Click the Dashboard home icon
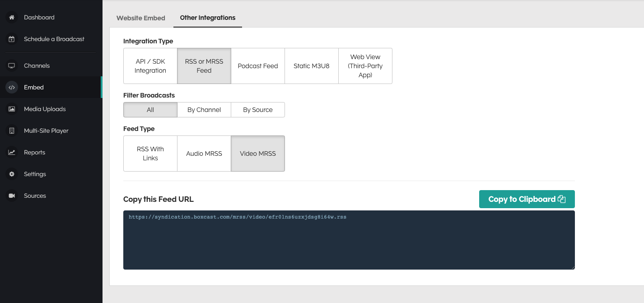Viewport: 644px width, 303px height. click(12, 17)
